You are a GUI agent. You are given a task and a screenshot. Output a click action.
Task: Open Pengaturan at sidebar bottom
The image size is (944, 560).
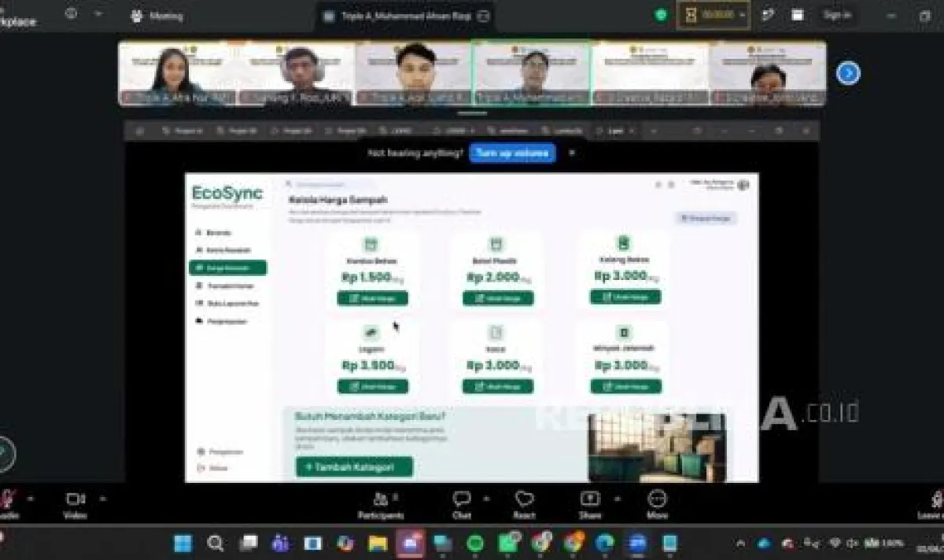[221, 452]
